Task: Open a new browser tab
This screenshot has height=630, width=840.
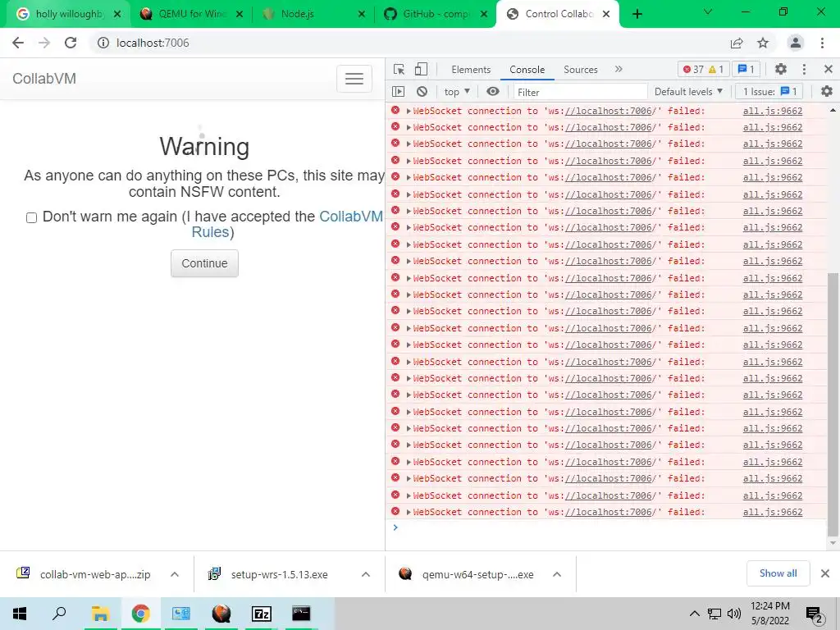Action: click(637, 14)
